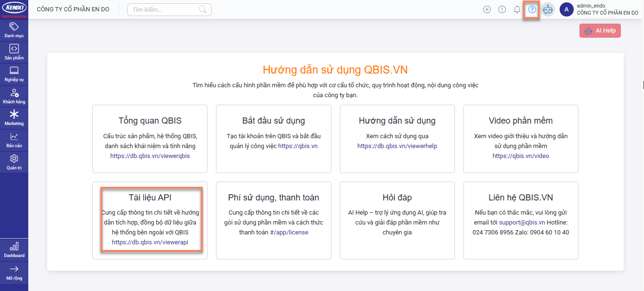Follow the db.qbis.vn/viewerqbis link
This screenshot has height=291, width=644.
[x=150, y=156]
